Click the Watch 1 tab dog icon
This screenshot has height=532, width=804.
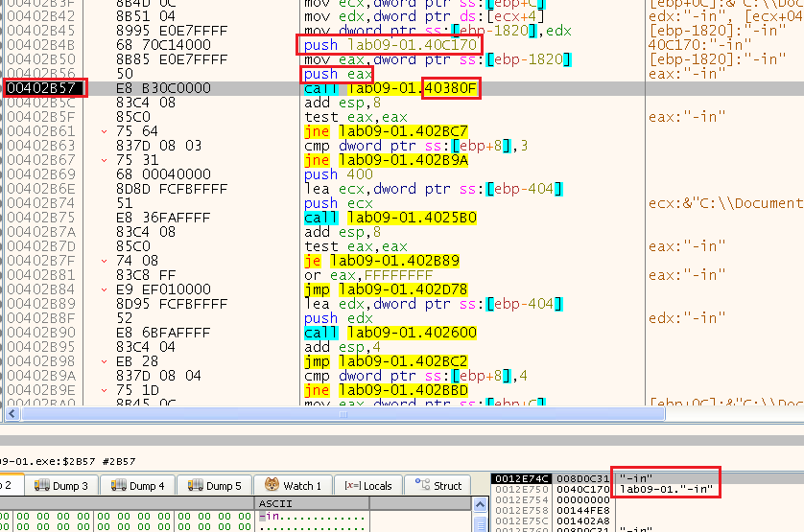(271, 485)
